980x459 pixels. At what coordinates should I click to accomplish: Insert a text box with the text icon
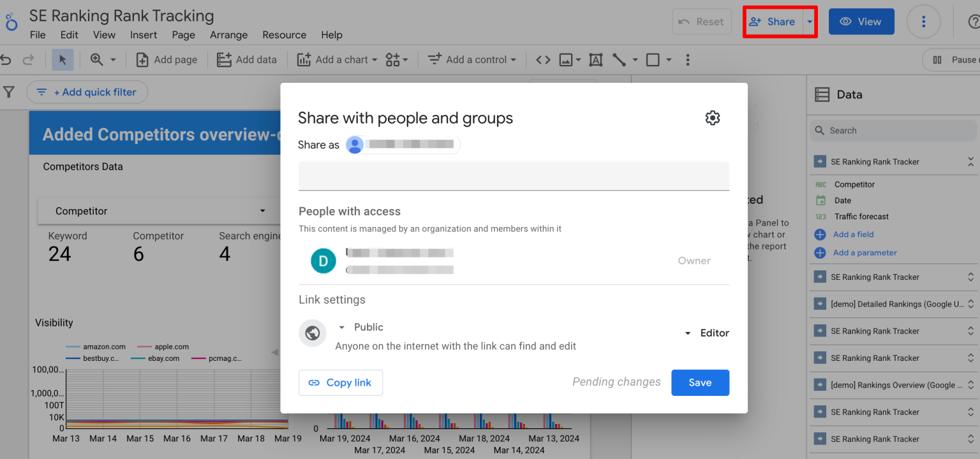click(595, 59)
